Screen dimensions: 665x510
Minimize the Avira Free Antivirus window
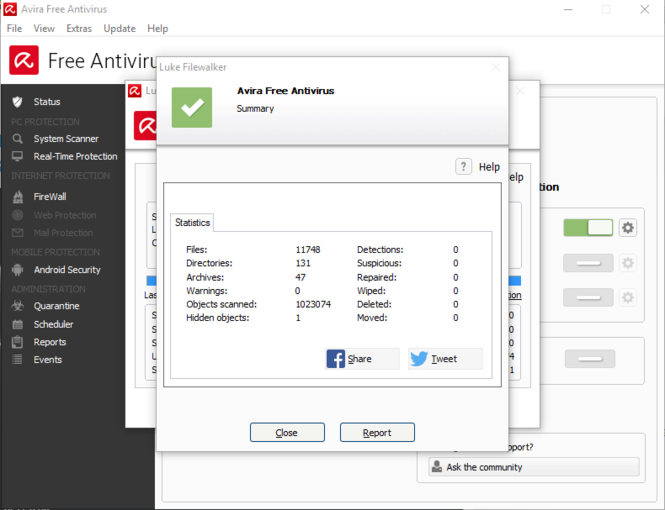tap(568, 9)
